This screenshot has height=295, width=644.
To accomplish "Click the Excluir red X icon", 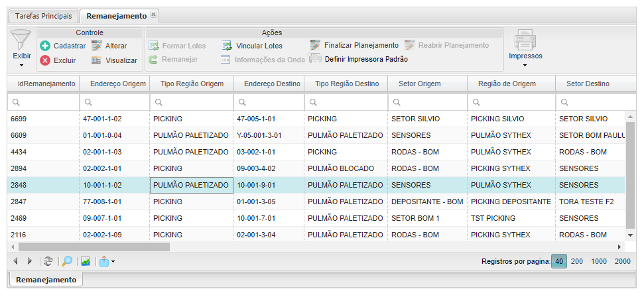I will pyautogui.click(x=45, y=60).
